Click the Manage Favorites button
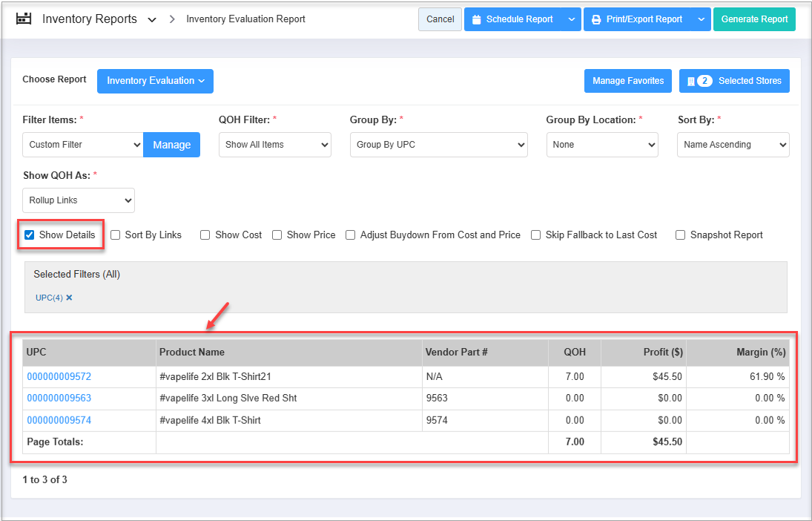This screenshot has width=812, height=521. click(x=628, y=81)
